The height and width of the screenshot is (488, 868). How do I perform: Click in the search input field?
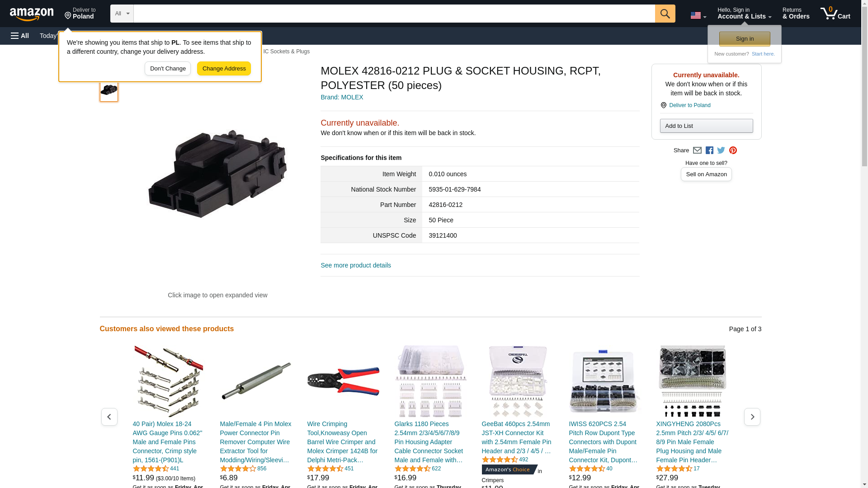tap(394, 14)
